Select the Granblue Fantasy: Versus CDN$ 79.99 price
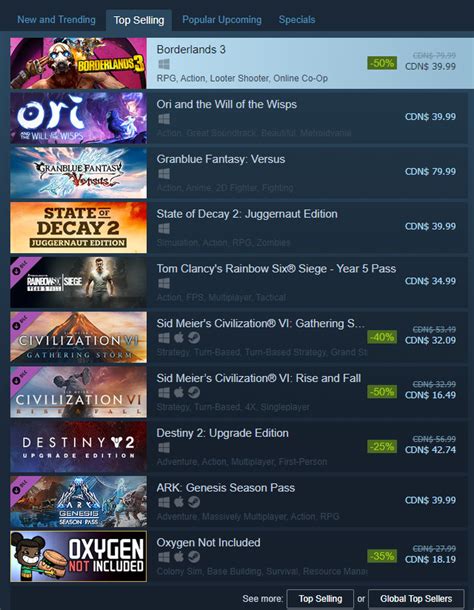The height and width of the screenshot is (610, 474). tap(430, 172)
